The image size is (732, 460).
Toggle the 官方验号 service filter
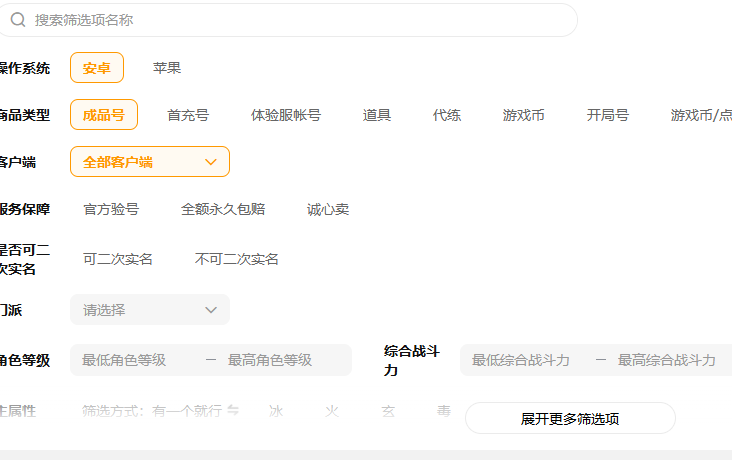click(111, 209)
